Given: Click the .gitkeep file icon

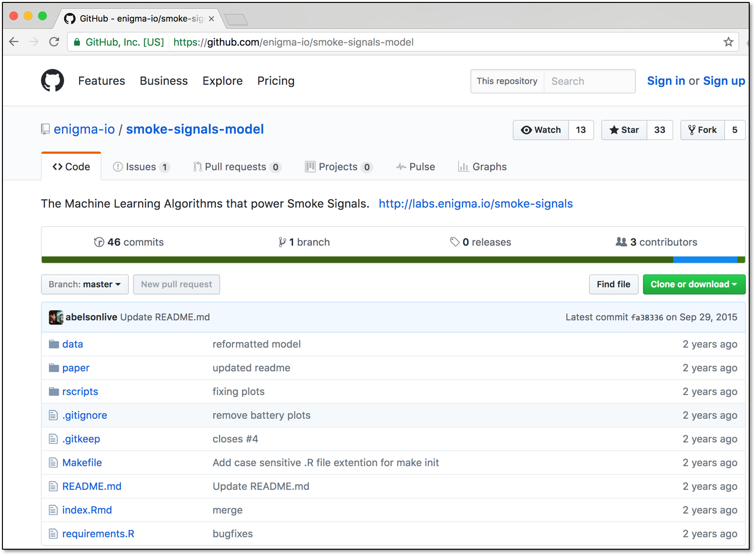Looking at the screenshot, I should pos(53,439).
